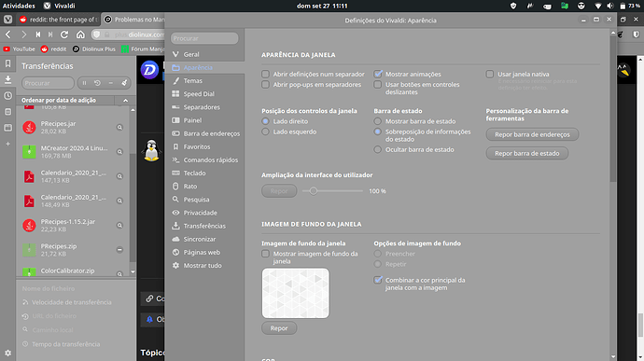Viewport: 644px width, 361px height.
Task: Open Wi-Fi indicator in the top bar
Action: pyautogui.click(x=597, y=6)
